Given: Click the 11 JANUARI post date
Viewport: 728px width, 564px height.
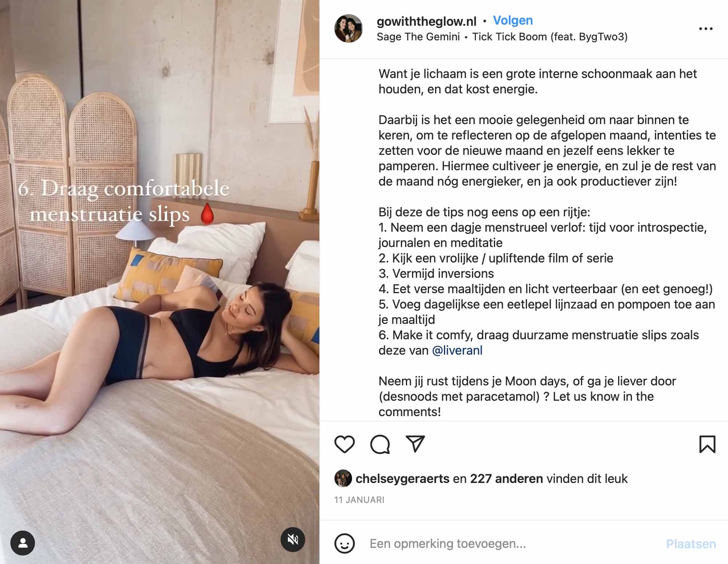Looking at the screenshot, I should 359,500.
